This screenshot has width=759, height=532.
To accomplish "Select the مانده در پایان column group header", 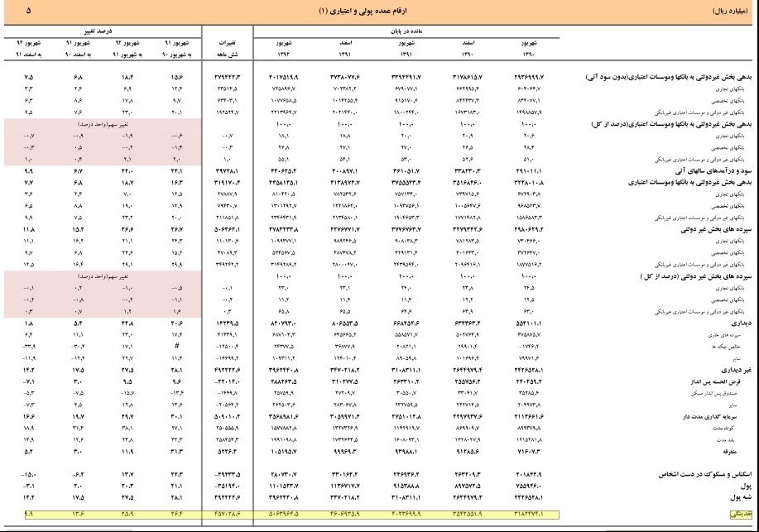I will point(406,28).
